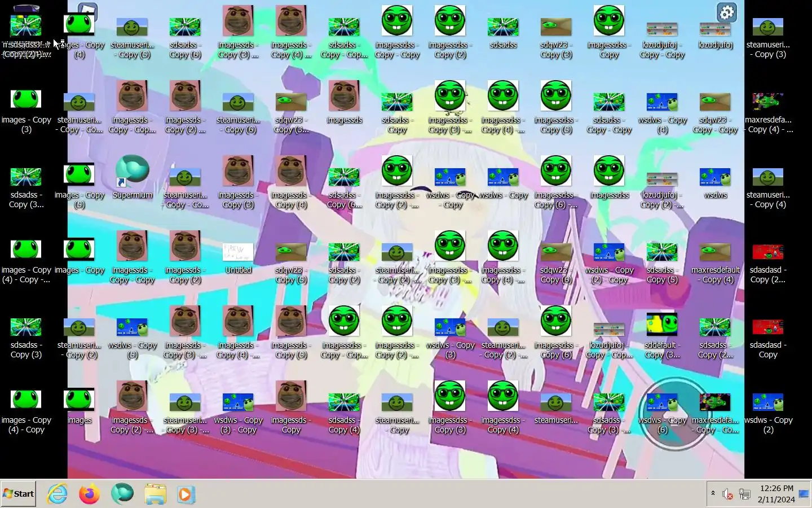
Task: Open the muted volume tray icon
Action: tap(727, 494)
